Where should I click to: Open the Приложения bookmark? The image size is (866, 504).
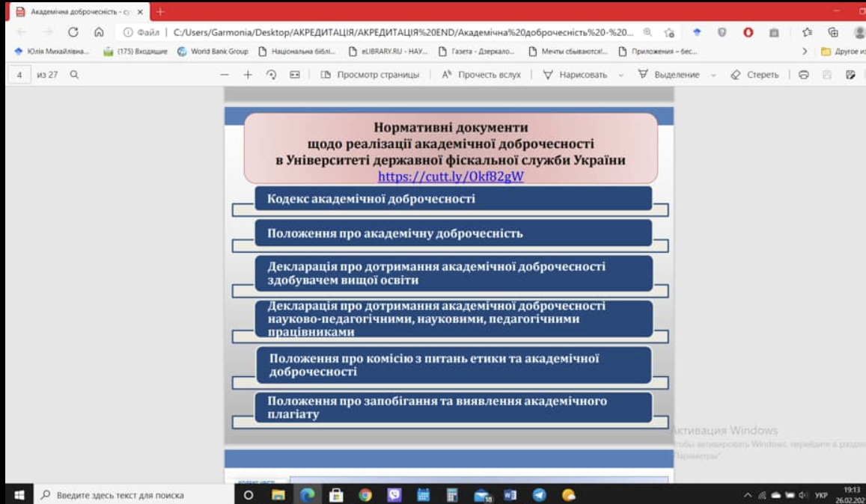[658, 52]
